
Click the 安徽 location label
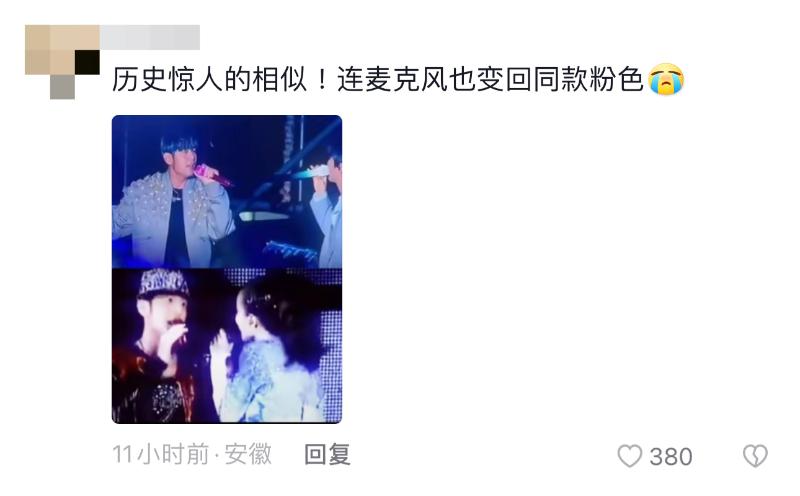[248, 454]
